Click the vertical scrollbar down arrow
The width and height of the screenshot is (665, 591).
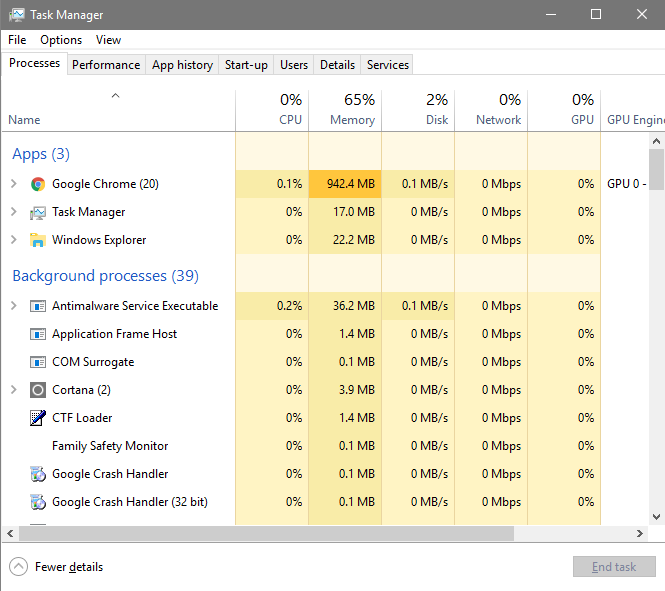click(657, 516)
